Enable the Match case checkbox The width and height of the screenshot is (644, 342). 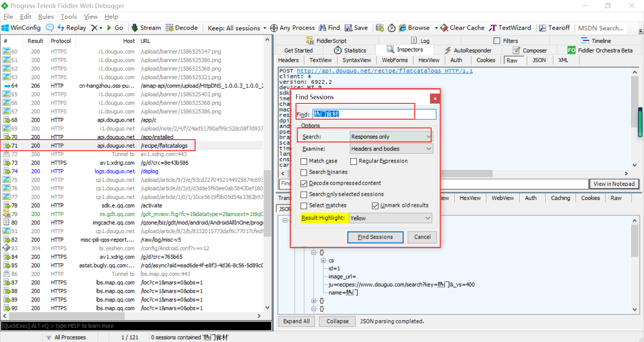[304, 161]
